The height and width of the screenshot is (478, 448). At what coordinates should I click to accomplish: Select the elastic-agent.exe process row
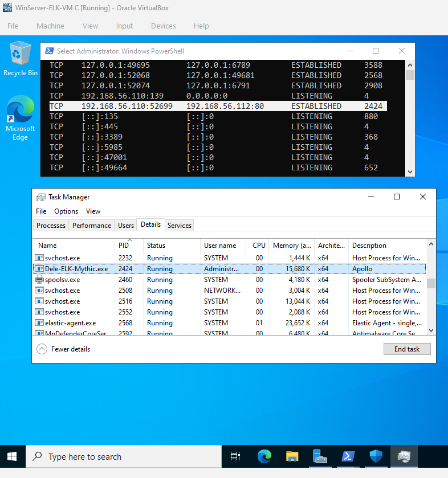coord(229,323)
